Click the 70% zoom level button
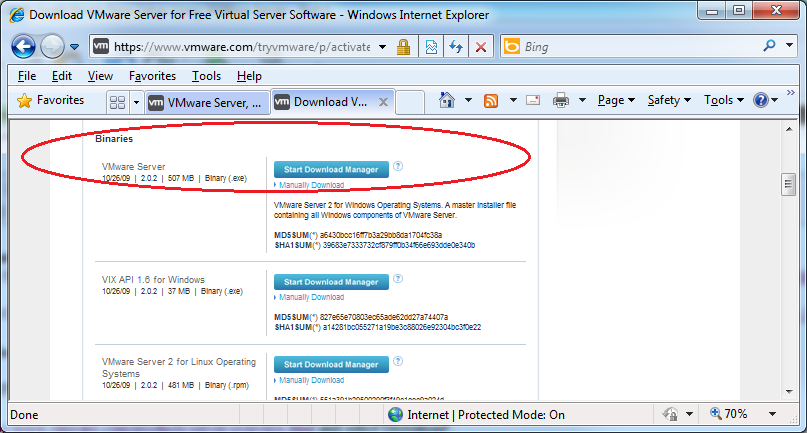 pos(728,414)
